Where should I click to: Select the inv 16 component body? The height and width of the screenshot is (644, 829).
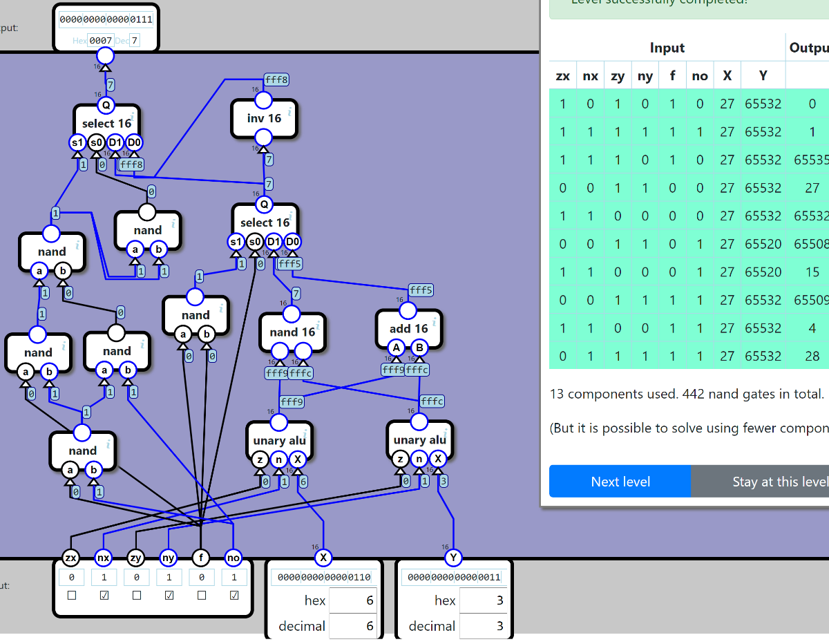[x=264, y=118]
